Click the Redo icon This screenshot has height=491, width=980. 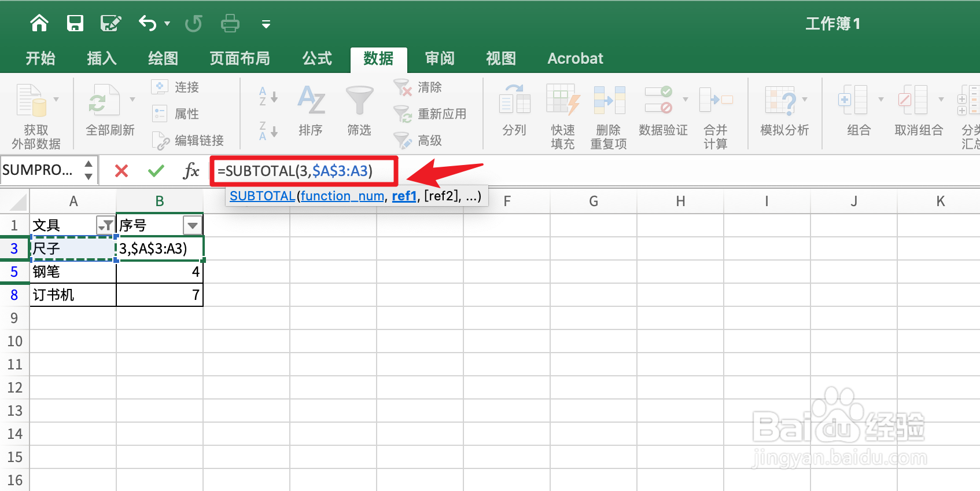194,24
